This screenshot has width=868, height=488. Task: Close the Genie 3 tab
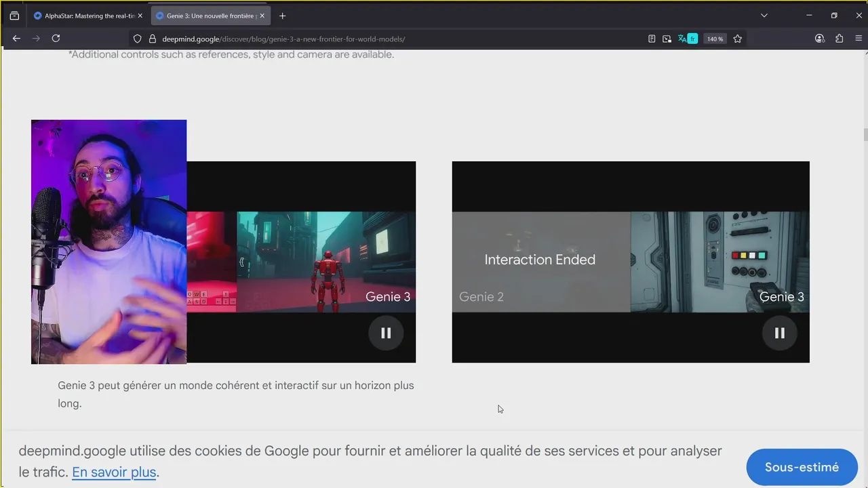(262, 16)
